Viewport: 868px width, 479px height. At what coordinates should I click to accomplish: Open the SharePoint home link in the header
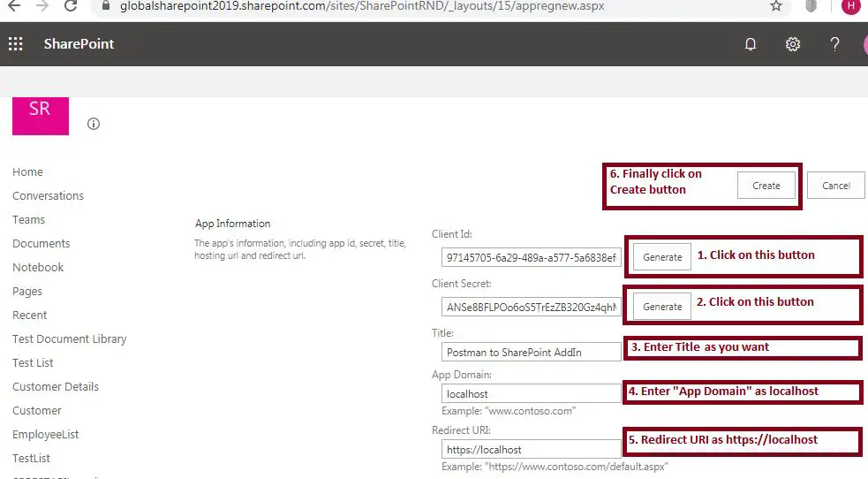click(x=79, y=44)
